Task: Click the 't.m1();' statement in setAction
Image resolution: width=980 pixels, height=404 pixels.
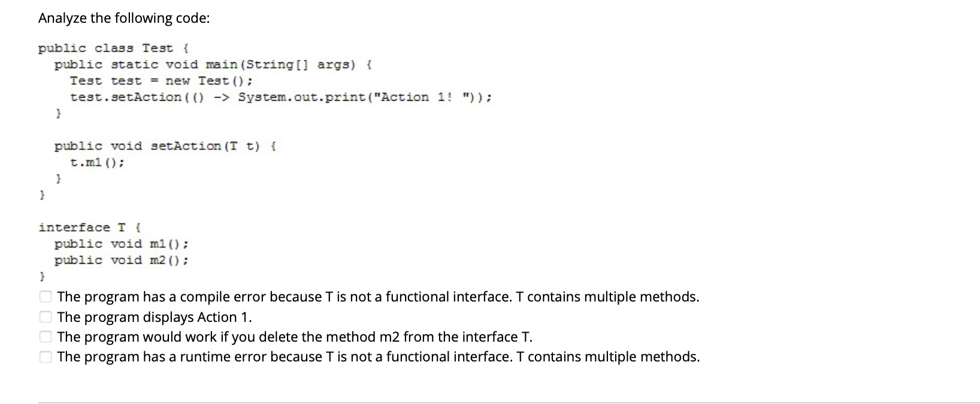Action: tap(96, 161)
